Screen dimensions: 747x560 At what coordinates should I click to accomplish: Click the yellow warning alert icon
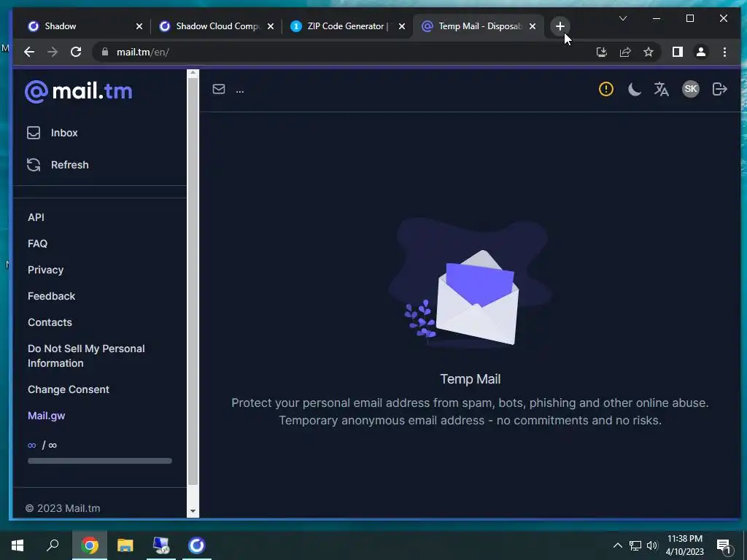click(x=606, y=89)
